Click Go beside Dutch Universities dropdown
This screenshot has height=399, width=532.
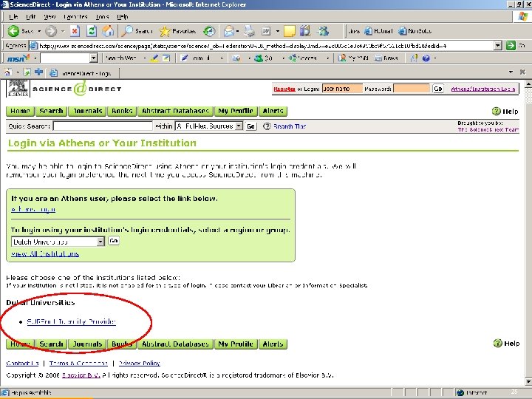click(114, 241)
